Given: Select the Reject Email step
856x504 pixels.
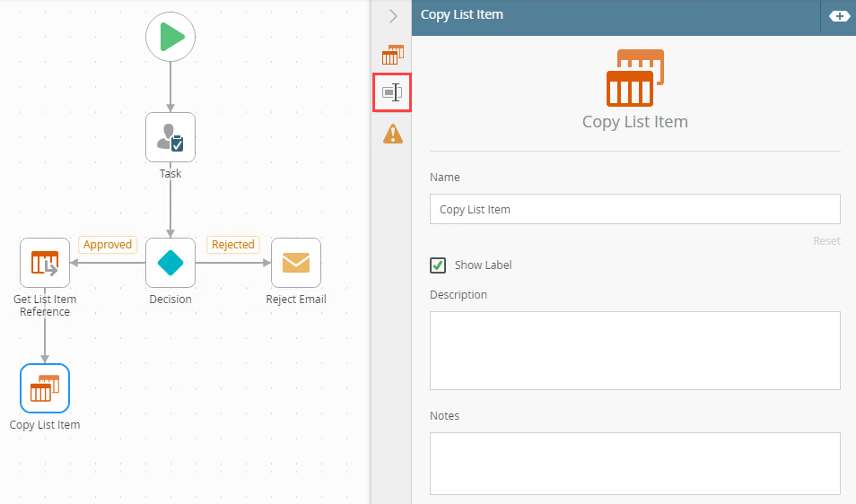Looking at the screenshot, I should tap(296, 263).
